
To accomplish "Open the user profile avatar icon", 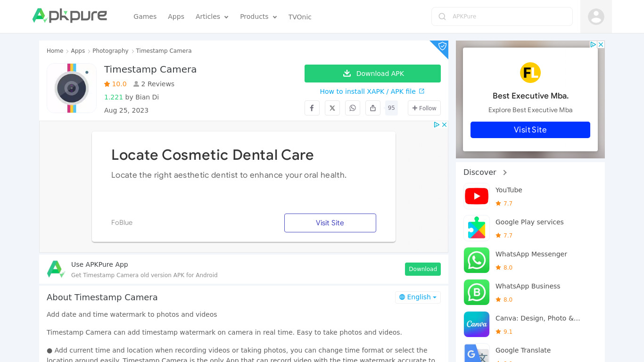I will (596, 16).
